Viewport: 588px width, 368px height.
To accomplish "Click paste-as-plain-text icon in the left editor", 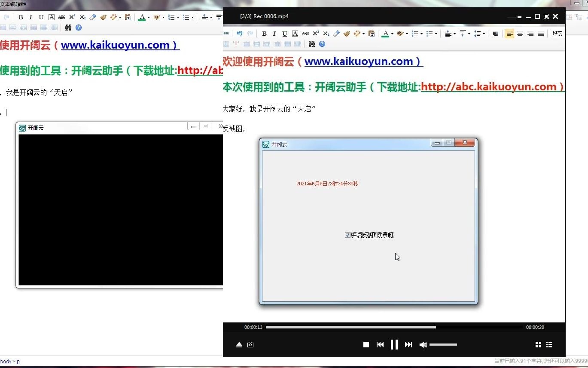I will point(128,18).
